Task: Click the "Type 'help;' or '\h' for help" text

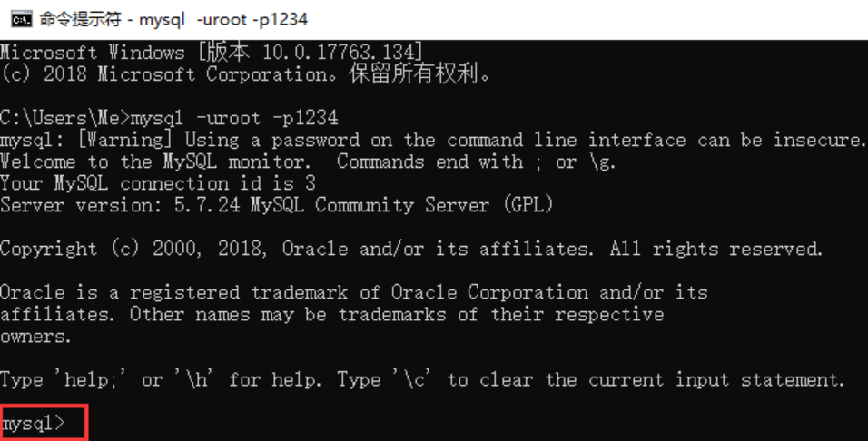Action: coord(161,379)
